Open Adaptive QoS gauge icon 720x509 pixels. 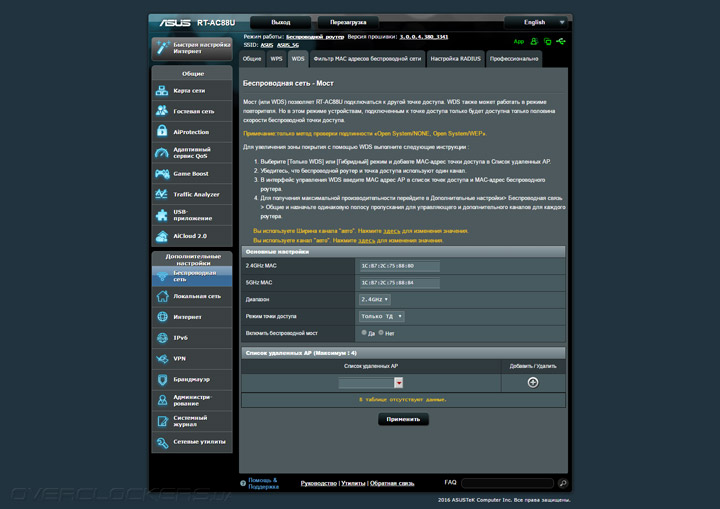(x=162, y=153)
